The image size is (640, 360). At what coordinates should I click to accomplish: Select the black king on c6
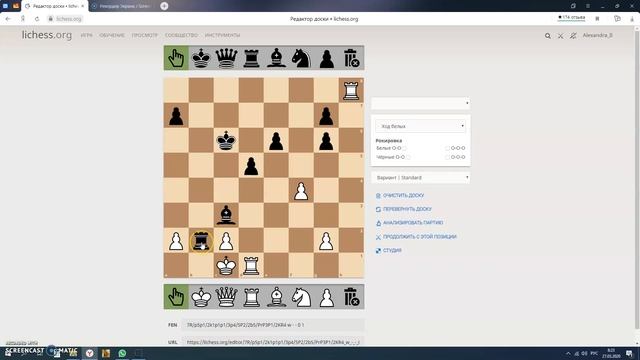pos(226,140)
